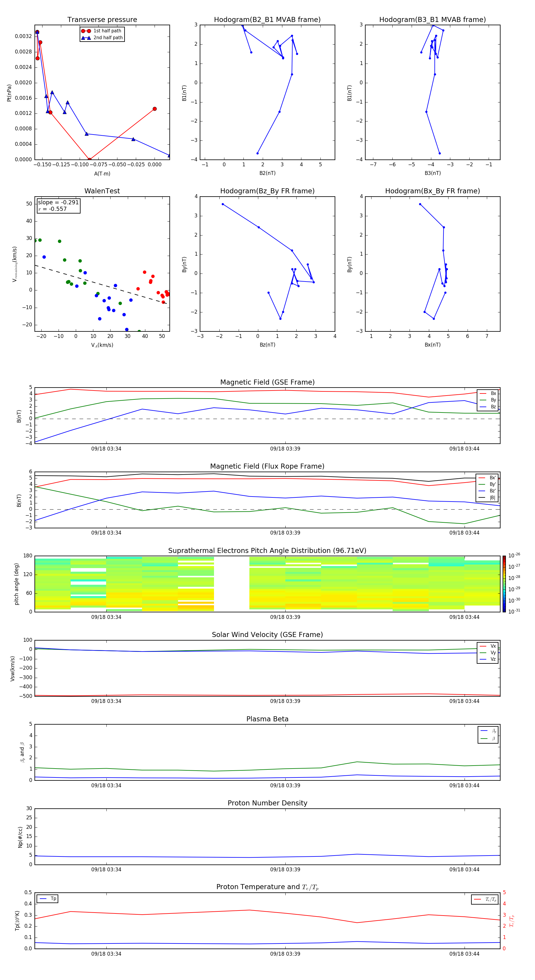Click the 'Magnetic Field (Flux Rope Frame)' title
Viewport: 535px width, 980px height.
(x=267, y=467)
